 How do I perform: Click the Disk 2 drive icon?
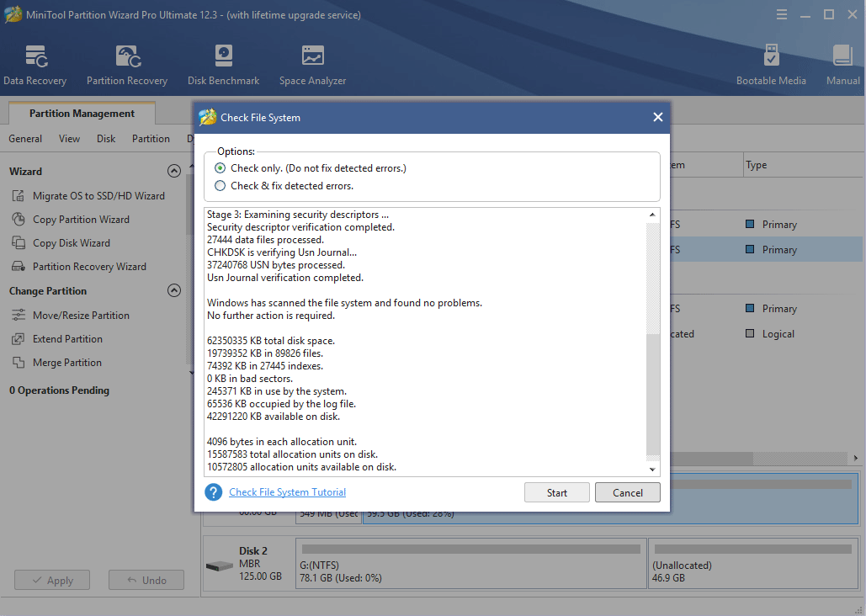220,566
